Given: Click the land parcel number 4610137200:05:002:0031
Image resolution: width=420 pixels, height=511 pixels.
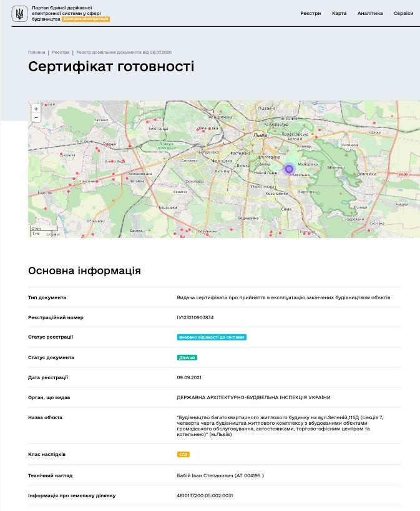Looking at the screenshot, I should pyautogui.click(x=205, y=495).
